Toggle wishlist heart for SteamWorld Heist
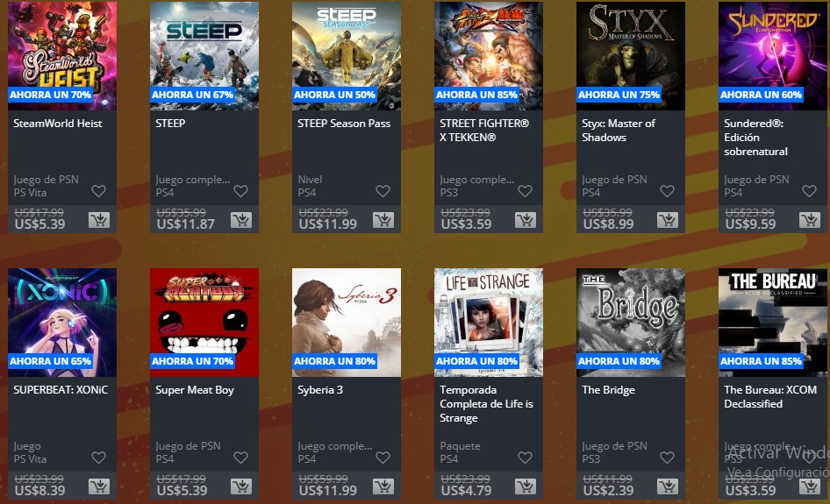This screenshot has width=830, height=504. tap(99, 191)
